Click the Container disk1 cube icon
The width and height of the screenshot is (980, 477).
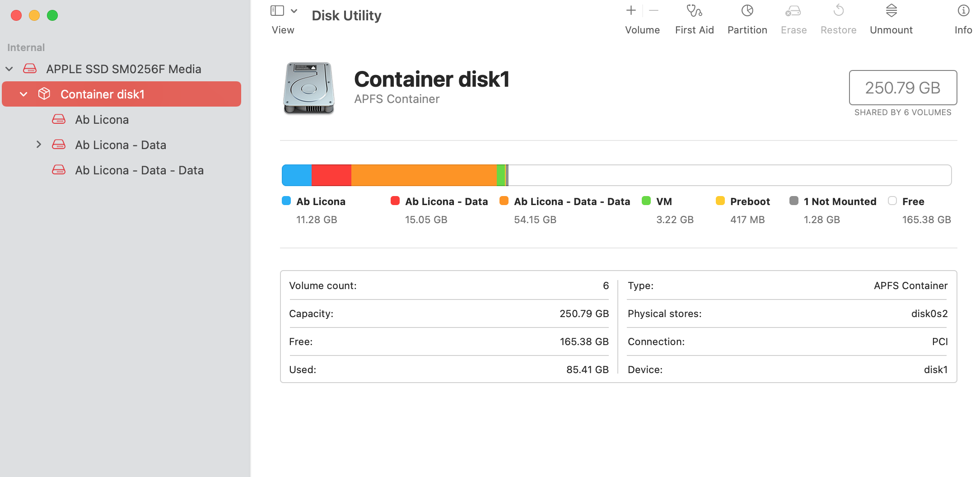tap(44, 94)
